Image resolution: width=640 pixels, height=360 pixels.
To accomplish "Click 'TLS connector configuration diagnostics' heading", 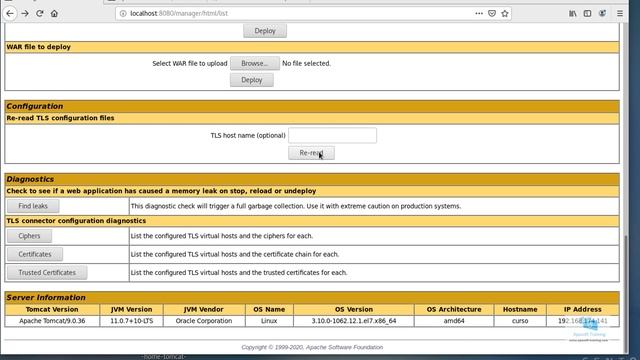I will coord(76,221).
